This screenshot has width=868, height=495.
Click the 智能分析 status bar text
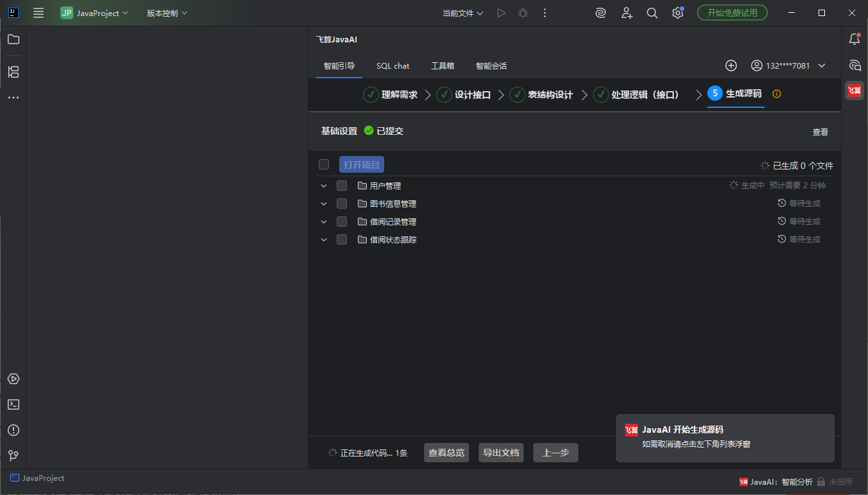tap(797, 482)
